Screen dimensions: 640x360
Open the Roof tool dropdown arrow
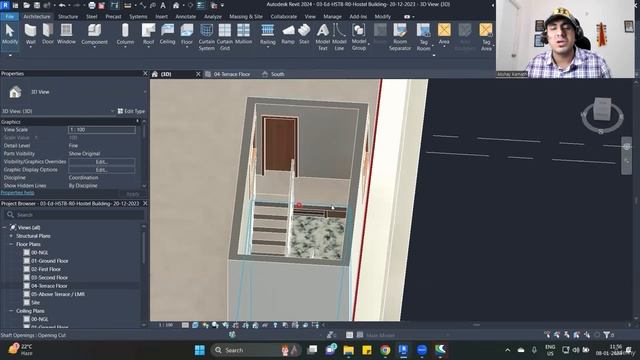[148, 47]
